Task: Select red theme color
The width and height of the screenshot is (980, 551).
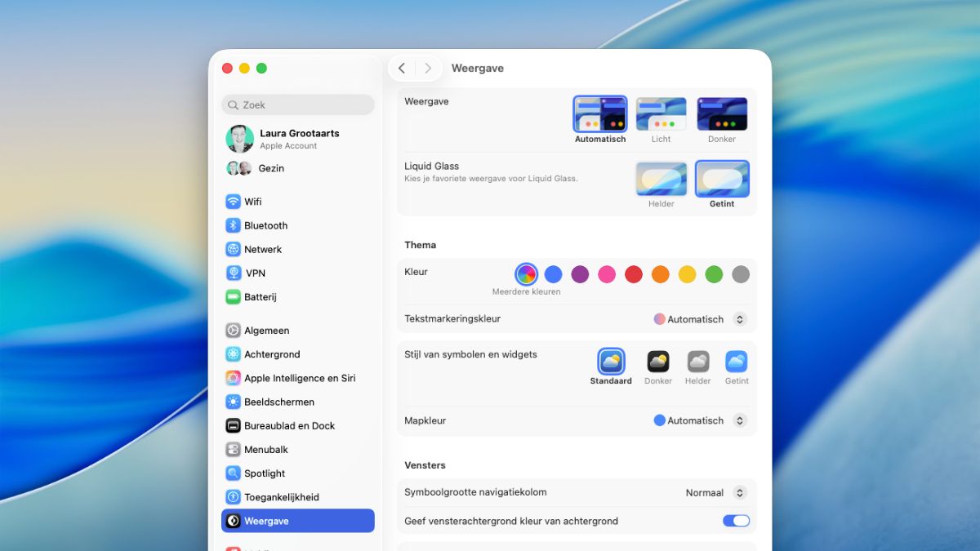Action: pyautogui.click(x=634, y=274)
